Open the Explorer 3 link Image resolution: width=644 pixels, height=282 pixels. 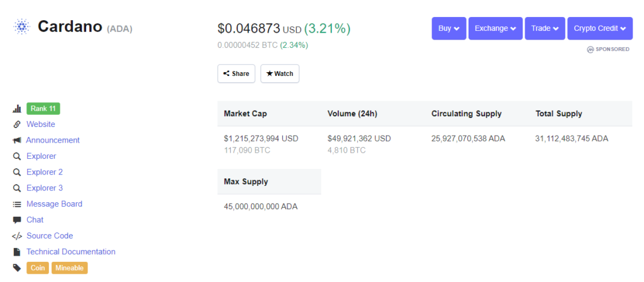coord(45,188)
